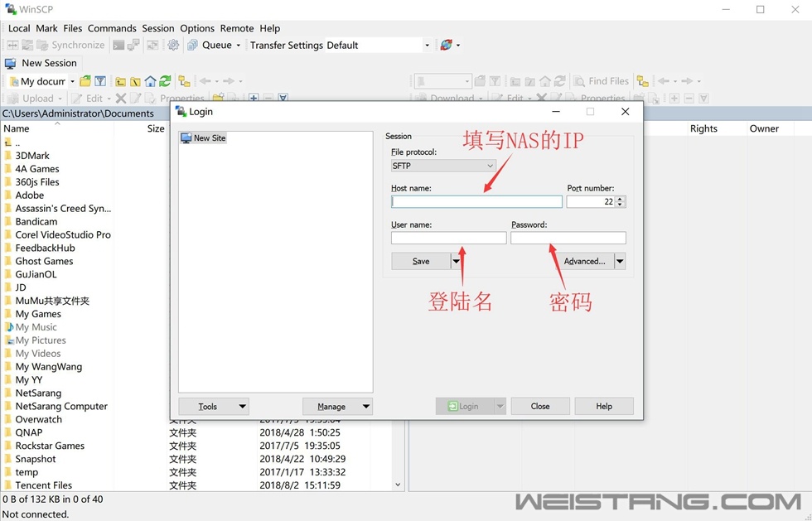Click the local Edit pencil icon
This screenshot has width=812, height=521.
[x=76, y=98]
